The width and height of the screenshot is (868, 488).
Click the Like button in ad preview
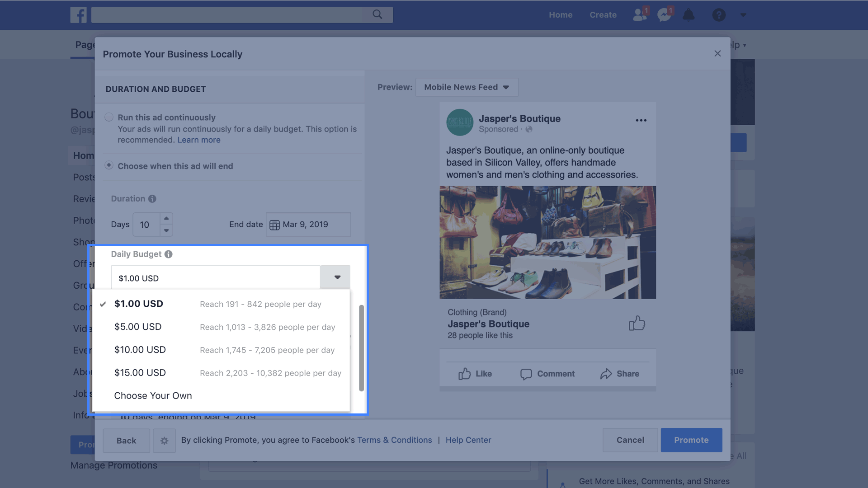(475, 374)
